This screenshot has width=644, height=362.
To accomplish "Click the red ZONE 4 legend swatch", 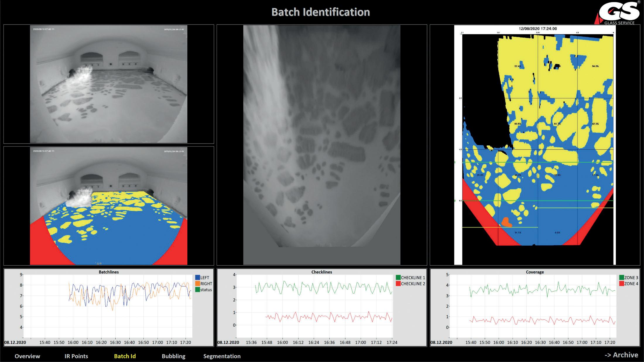I will [621, 284].
